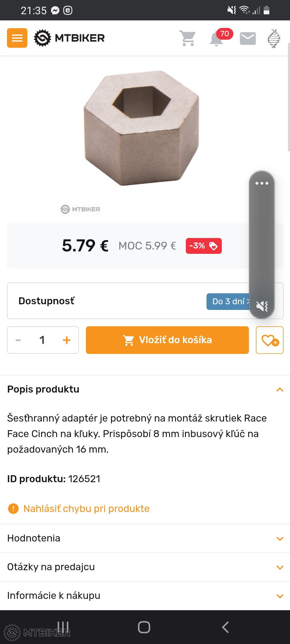Expand the Otázky na predajcu section

point(280,567)
